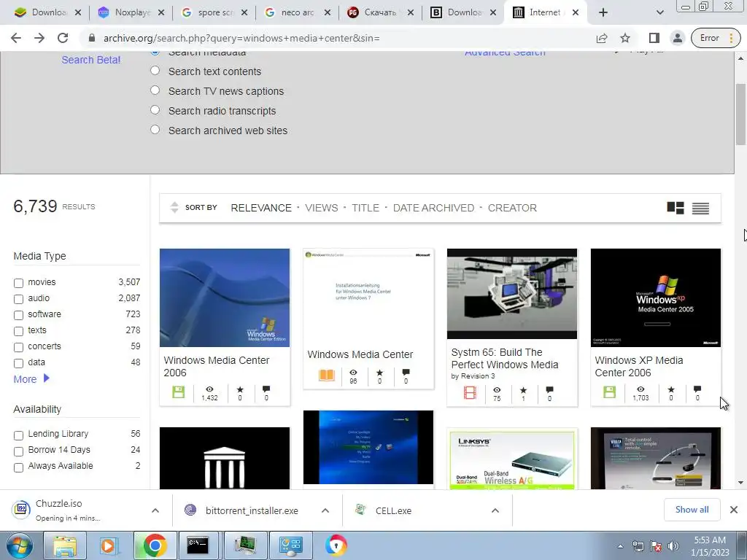
Task: Go back to the previous page
Action: click(16, 38)
